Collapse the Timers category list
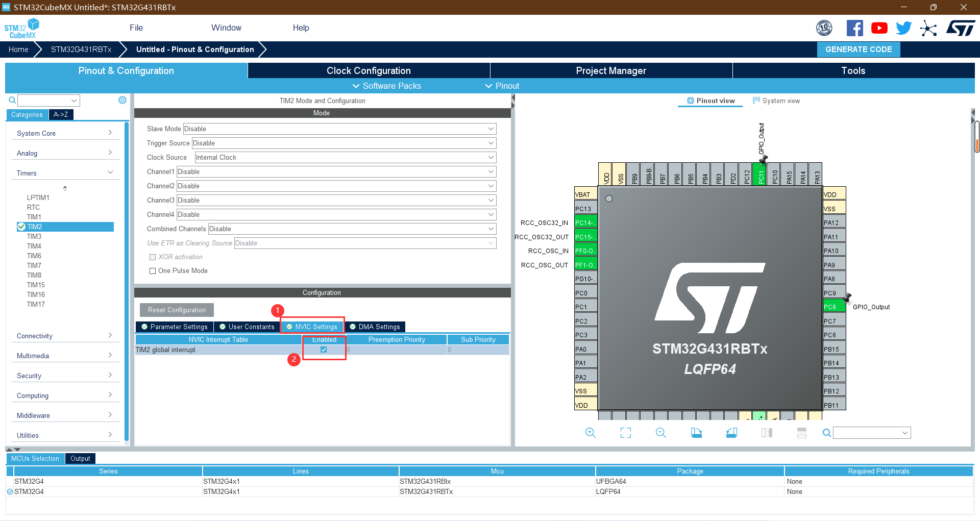Viewport: 980px width, 521px height. click(x=110, y=172)
